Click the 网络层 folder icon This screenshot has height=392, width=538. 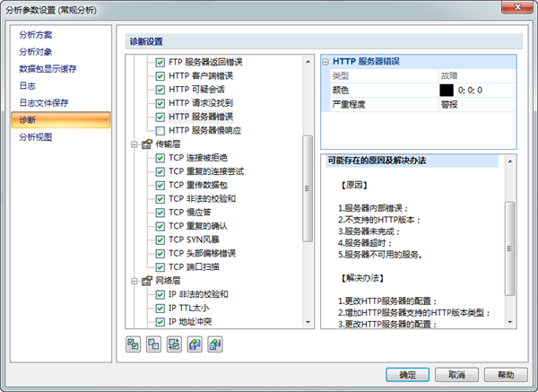click(147, 281)
